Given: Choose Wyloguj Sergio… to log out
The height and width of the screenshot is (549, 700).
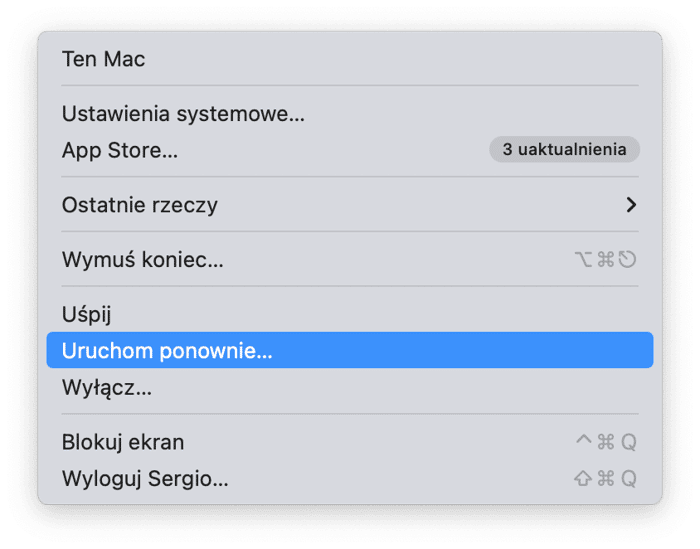Looking at the screenshot, I should coord(350,478).
